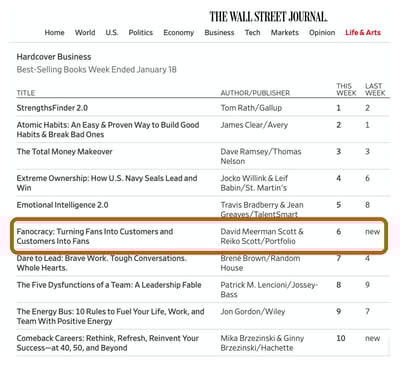
Task: Open The Wall Street Journal logo link
Action: click(268, 16)
